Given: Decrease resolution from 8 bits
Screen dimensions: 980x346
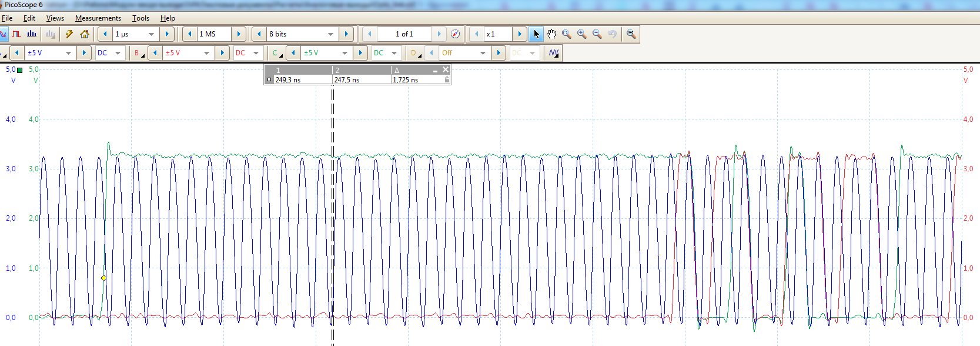Looking at the screenshot, I should tap(259, 34).
